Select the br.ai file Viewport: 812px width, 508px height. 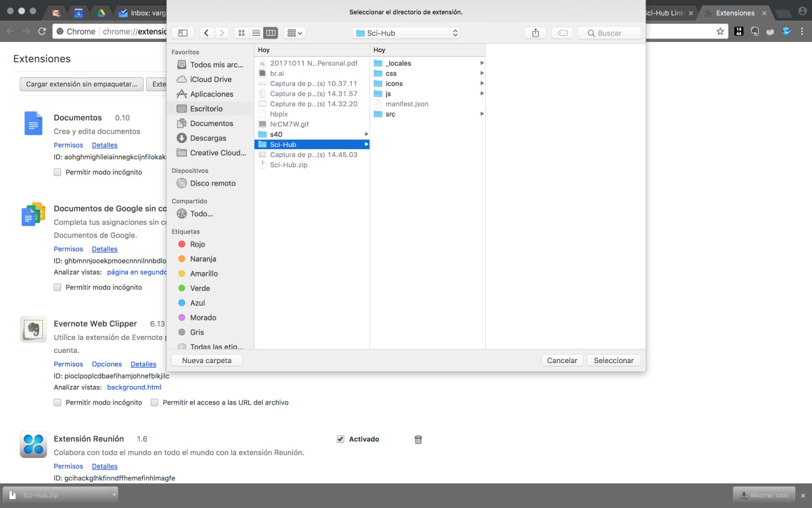click(312, 73)
